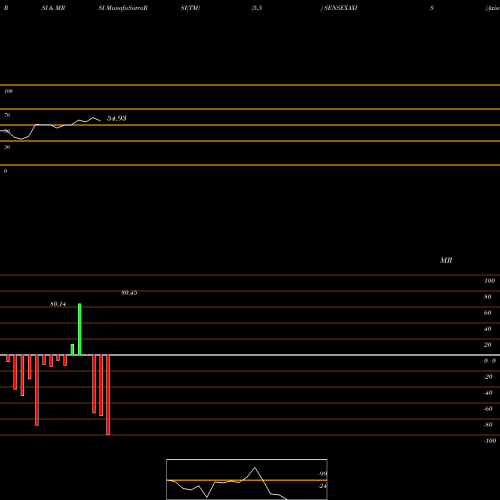The height and width of the screenshot is (500, 500).
Task: Click the RSI axis label 100
Action: click(8, 91)
